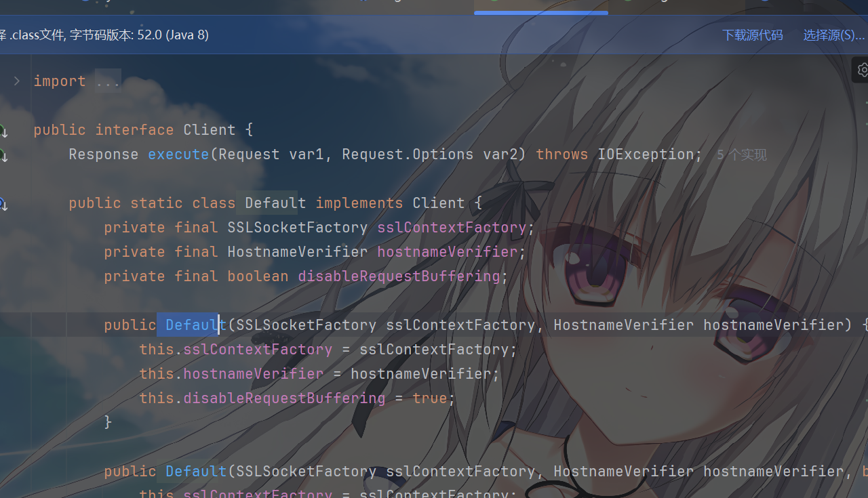
Task: Click the 下载源代码 link
Action: click(752, 35)
